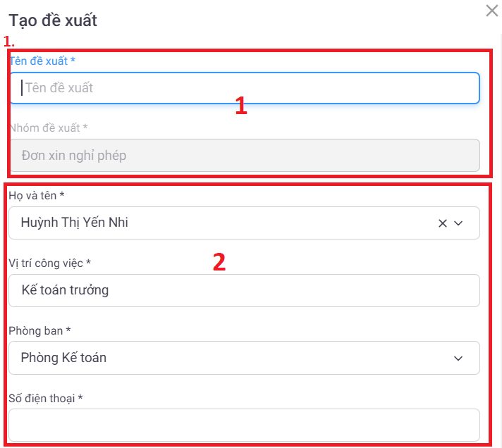
Task: Close the Tạo đề xuất dialog
Action: coord(491,11)
